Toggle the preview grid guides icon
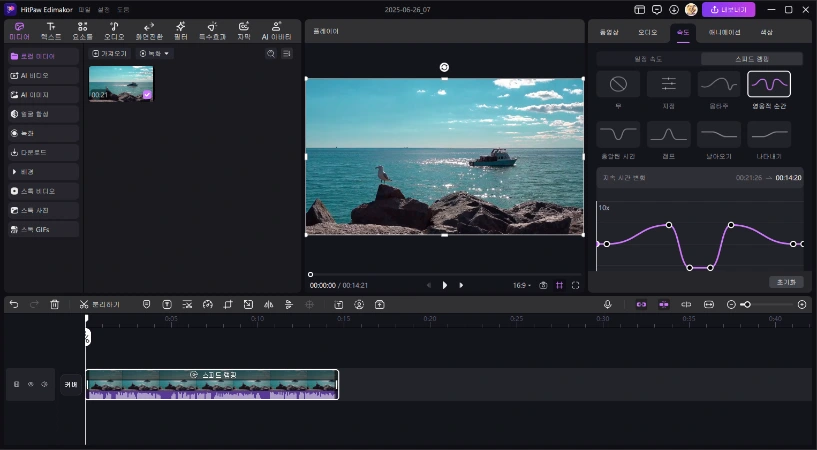 559,285
